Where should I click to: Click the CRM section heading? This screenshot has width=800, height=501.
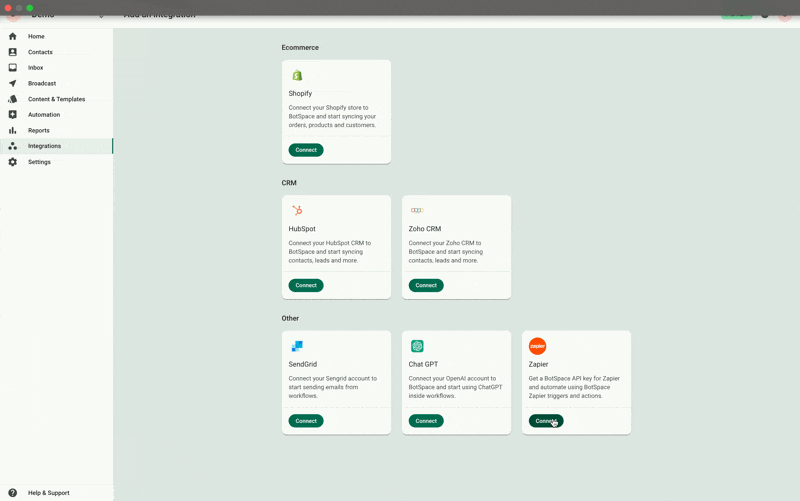pyautogui.click(x=289, y=183)
